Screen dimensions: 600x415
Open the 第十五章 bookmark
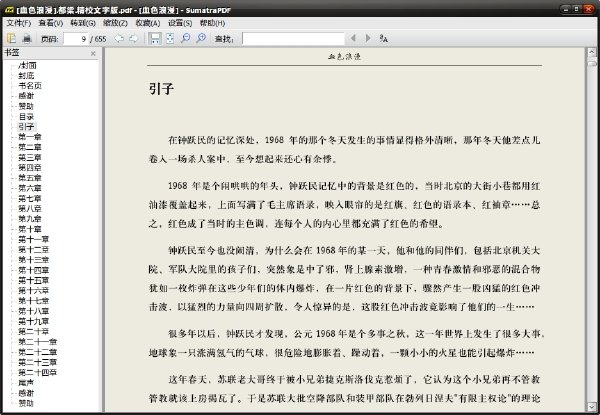pyautogui.click(x=34, y=280)
